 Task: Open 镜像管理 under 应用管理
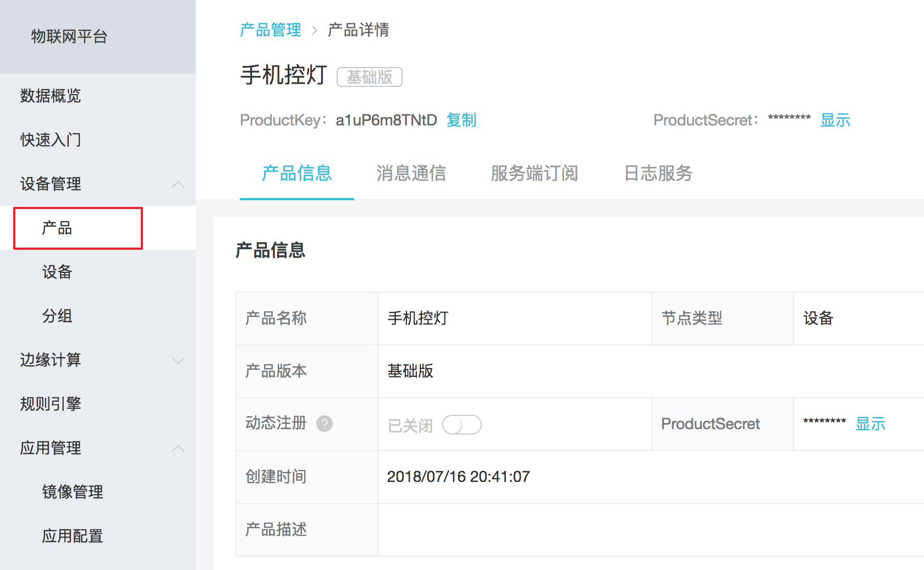coord(73,492)
